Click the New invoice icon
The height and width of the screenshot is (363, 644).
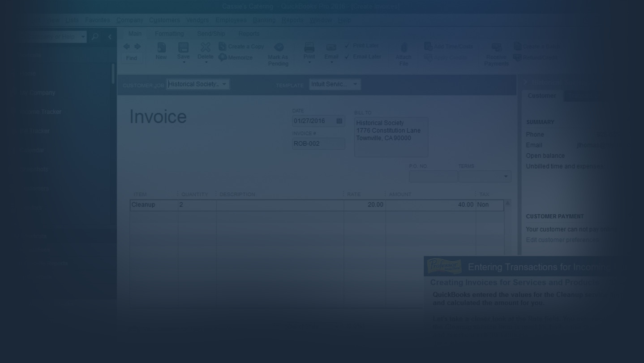tap(161, 47)
